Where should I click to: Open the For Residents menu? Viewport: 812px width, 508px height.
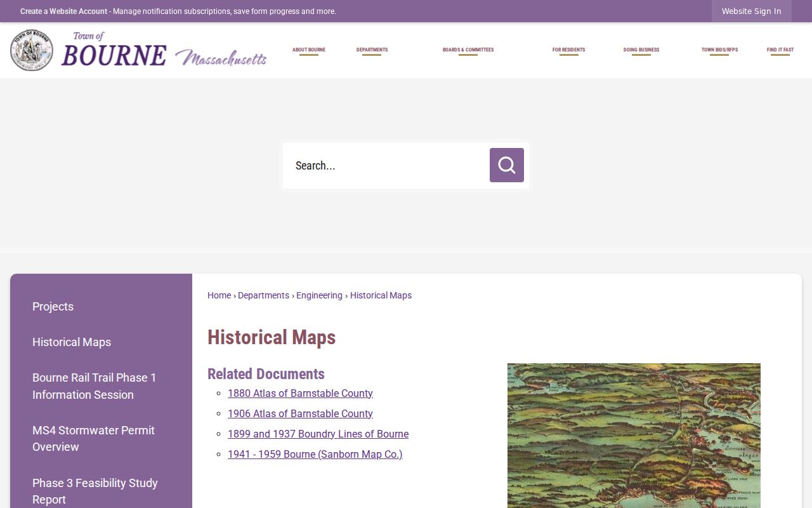[x=569, y=50]
